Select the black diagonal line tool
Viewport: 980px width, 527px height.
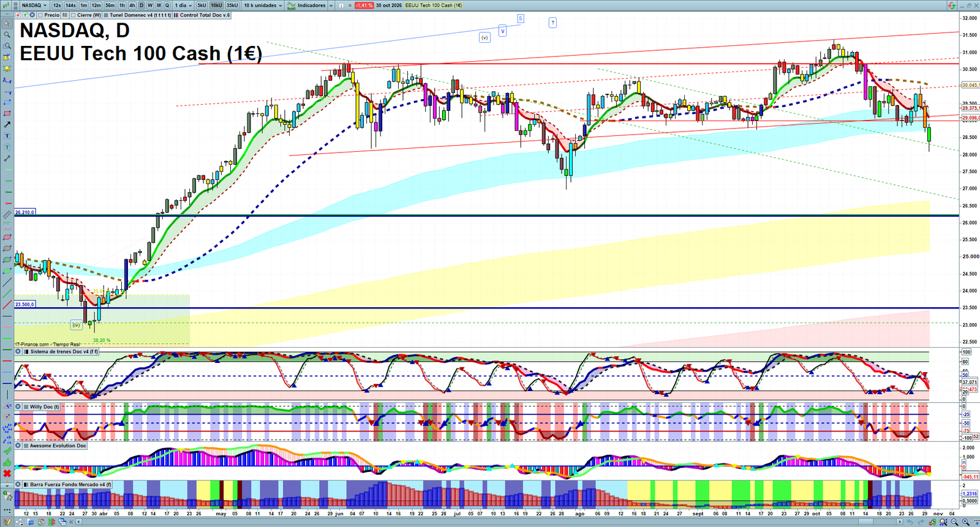click(x=7, y=282)
